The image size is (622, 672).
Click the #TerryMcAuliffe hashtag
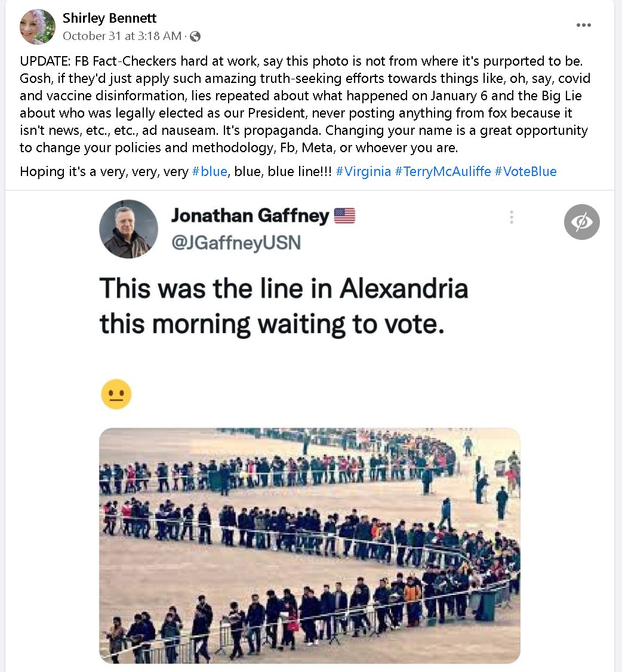443,172
